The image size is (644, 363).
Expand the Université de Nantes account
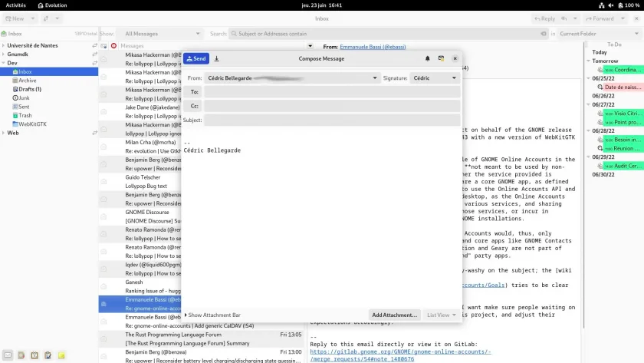(4, 45)
